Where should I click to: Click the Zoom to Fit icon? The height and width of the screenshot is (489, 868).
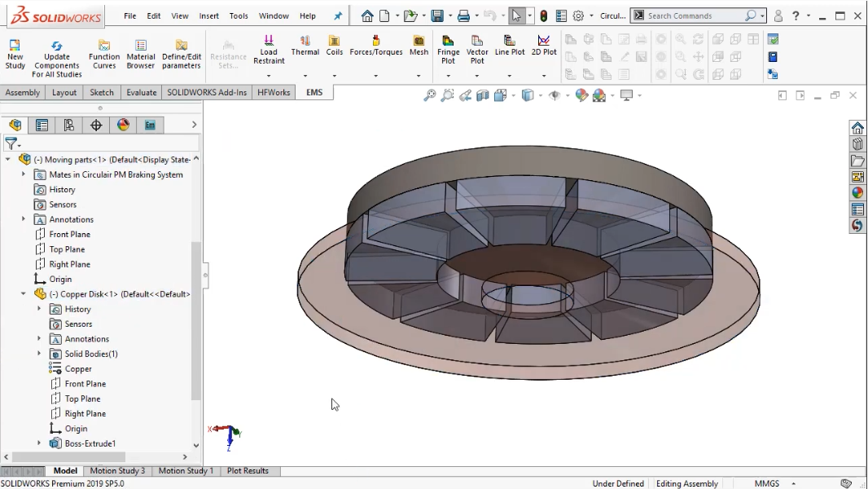tap(430, 96)
